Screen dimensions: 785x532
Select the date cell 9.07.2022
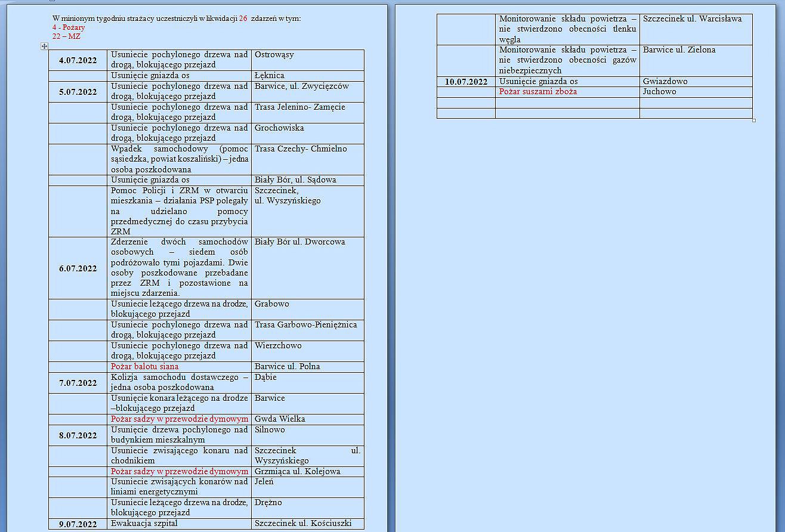click(78, 524)
